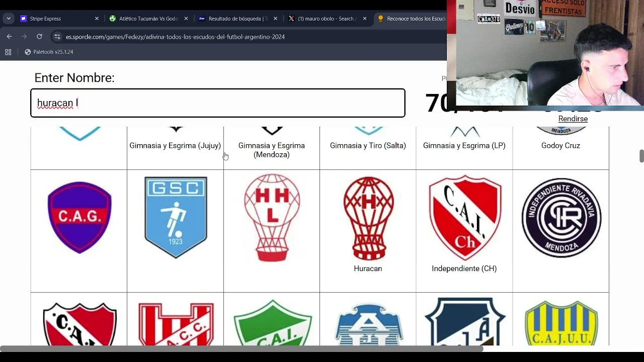Screen dimensions: 644x362
Task: Reload the page with refresh icon
Action: [39, 37]
